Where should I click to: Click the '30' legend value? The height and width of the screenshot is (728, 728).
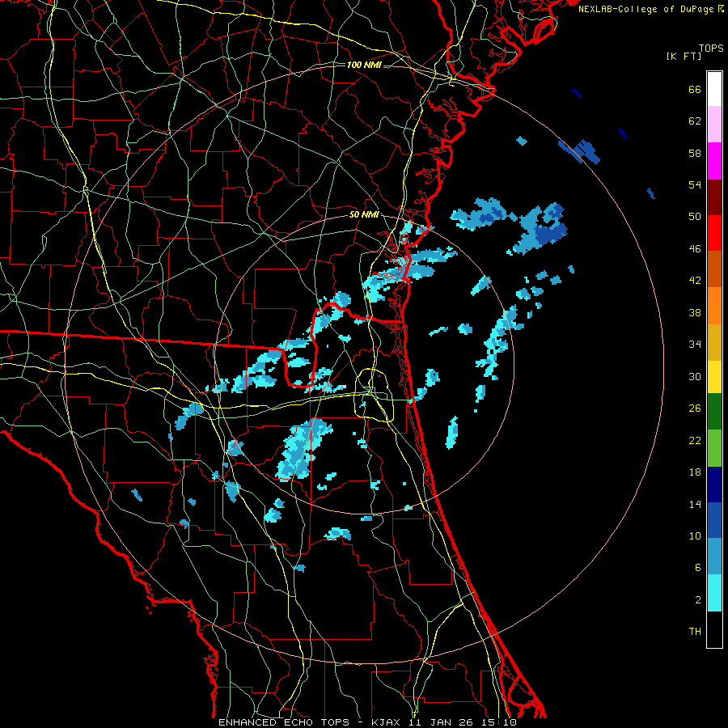[695, 376]
